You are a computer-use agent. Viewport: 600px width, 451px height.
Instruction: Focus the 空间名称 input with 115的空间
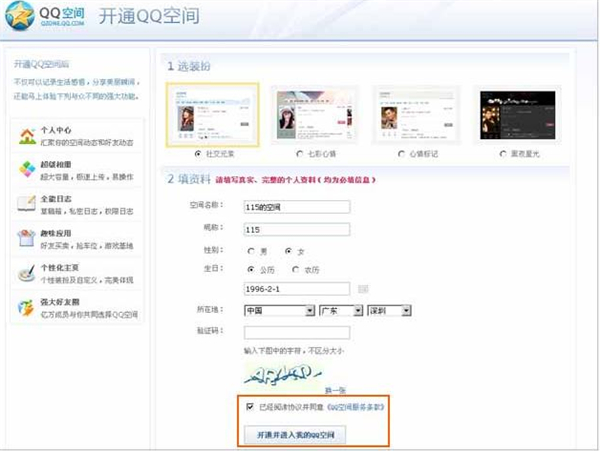click(x=297, y=207)
